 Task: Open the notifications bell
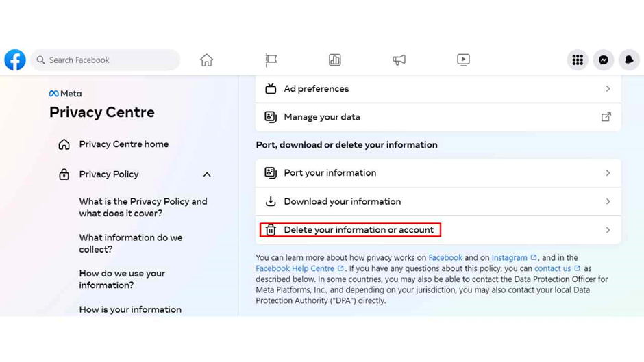[x=629, y=60]
